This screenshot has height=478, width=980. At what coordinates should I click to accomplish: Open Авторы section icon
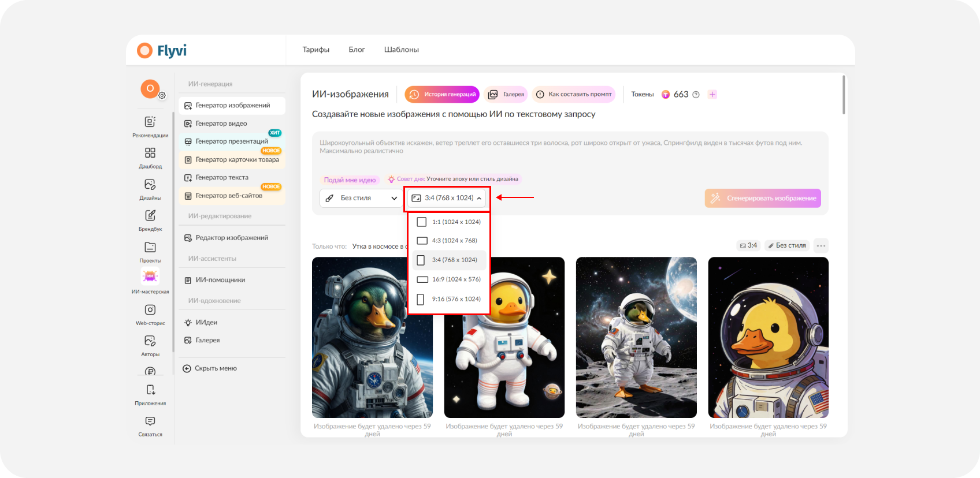[x=150, y=341]
